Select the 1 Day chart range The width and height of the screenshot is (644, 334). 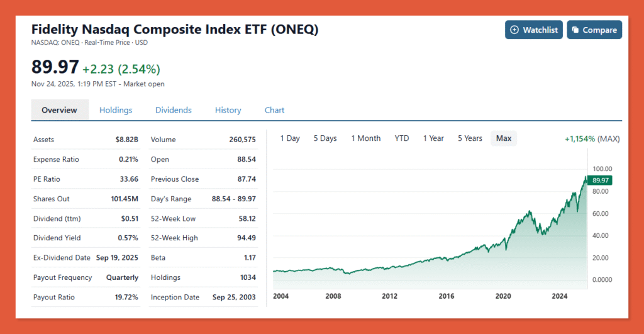pyautogui.click(x=290, y=138)
